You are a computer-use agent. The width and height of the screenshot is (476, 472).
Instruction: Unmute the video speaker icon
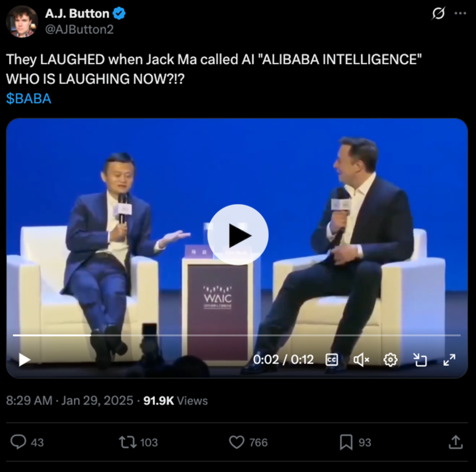(361, 360)
